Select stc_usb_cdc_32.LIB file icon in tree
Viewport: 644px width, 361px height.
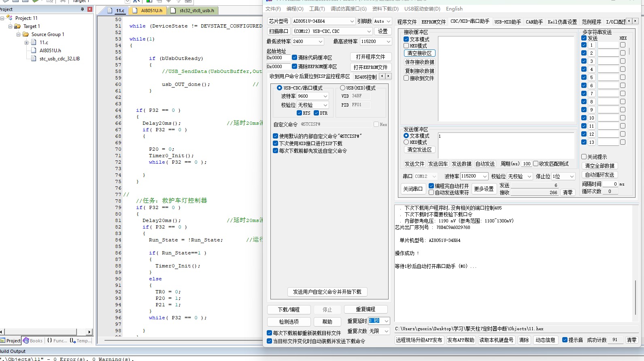point(34,59)
